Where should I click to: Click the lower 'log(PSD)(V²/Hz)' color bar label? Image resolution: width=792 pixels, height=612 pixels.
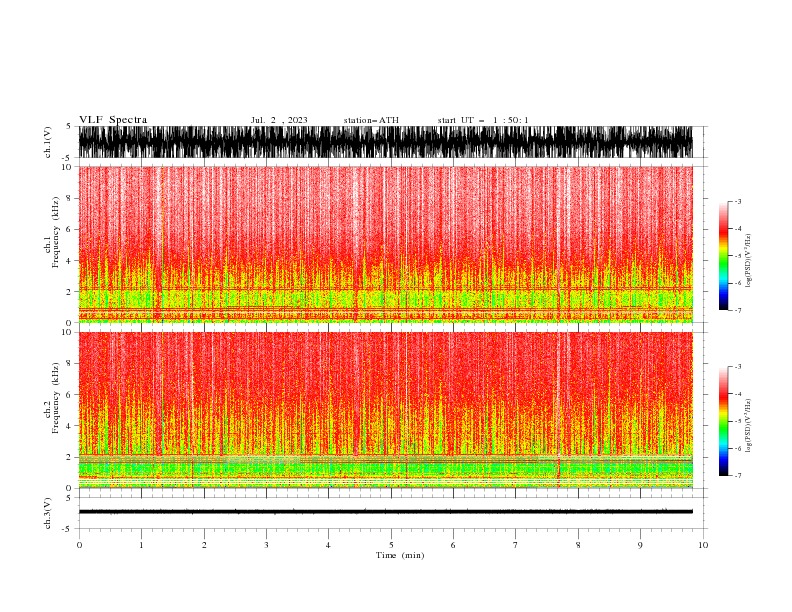click(749, 425)
